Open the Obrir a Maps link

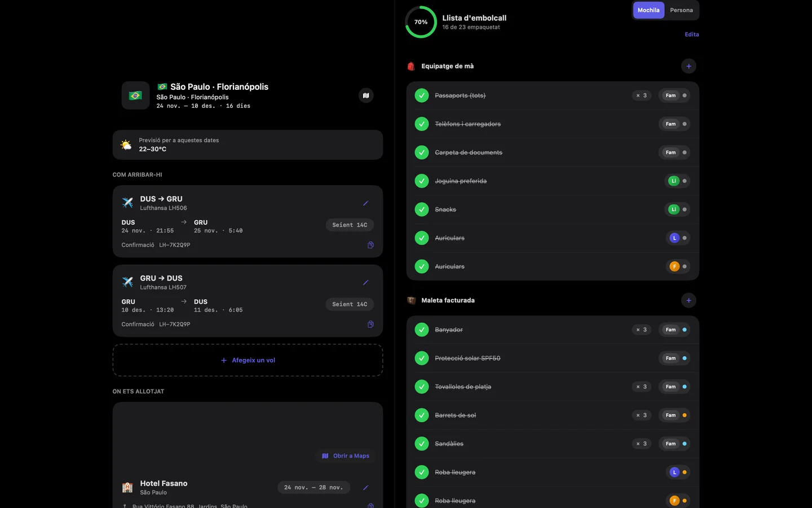click(x=346, y=456)
